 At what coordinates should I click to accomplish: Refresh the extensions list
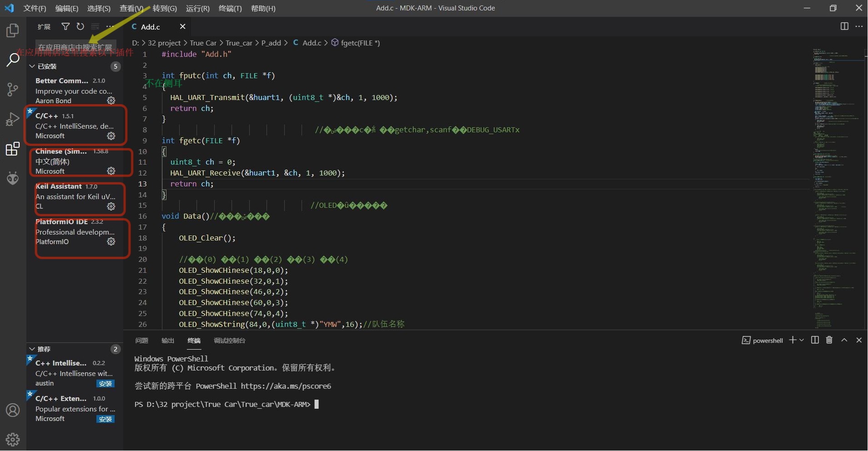[x=80, y=27]
